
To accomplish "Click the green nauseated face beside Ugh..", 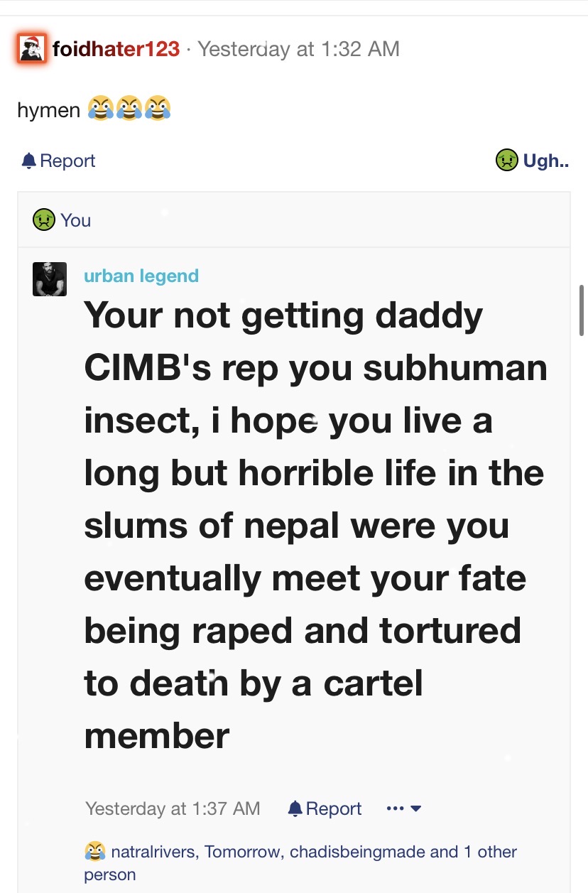I will tap(506, 161).
